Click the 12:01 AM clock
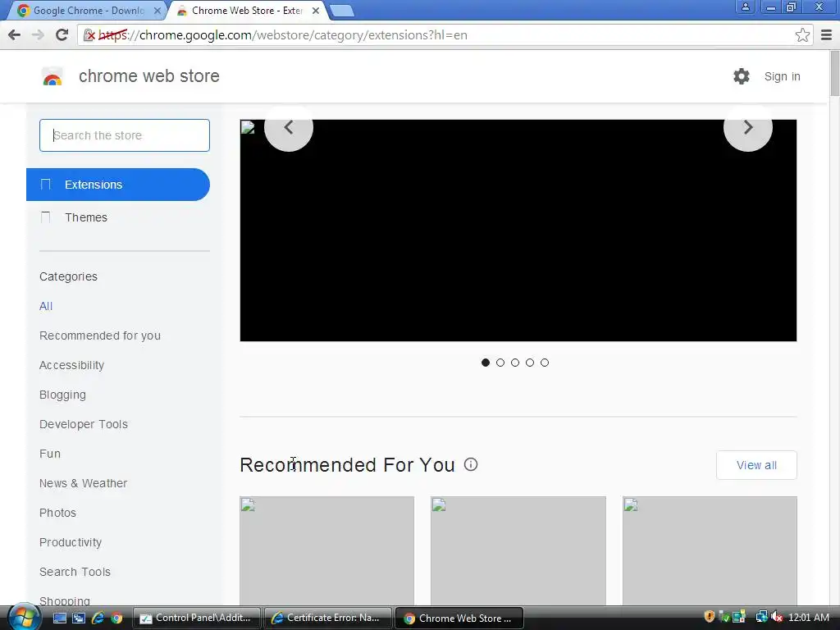Viewport: 840px width, 630px height. pyautogui.click(x=808, y=618)
